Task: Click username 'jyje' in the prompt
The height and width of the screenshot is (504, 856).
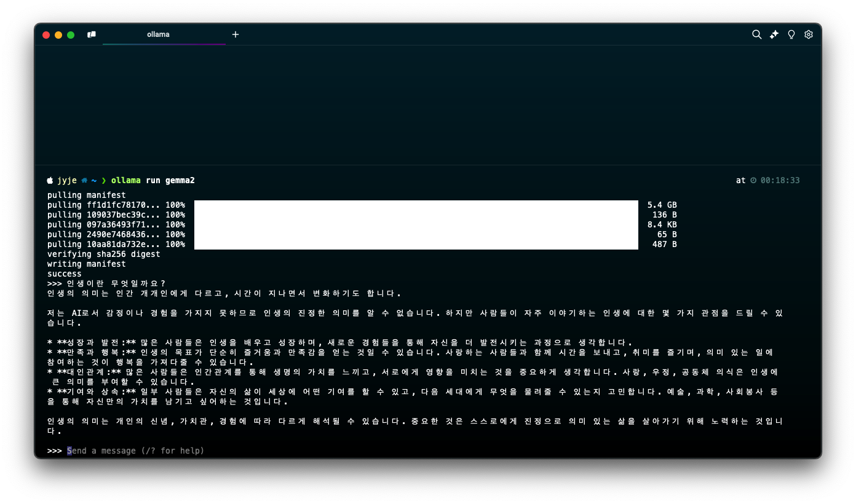Action: click(x=66, y=181)
